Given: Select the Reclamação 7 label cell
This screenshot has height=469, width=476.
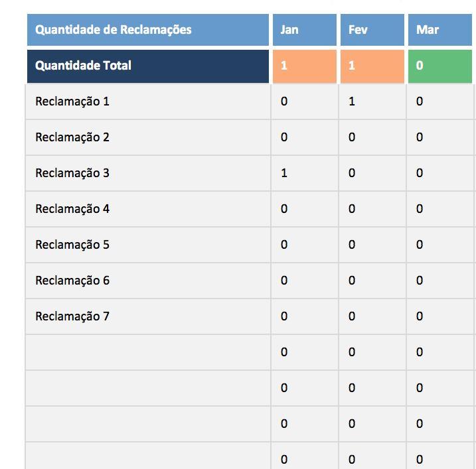Looking at the screenshot, I should [x=147, y=317].
